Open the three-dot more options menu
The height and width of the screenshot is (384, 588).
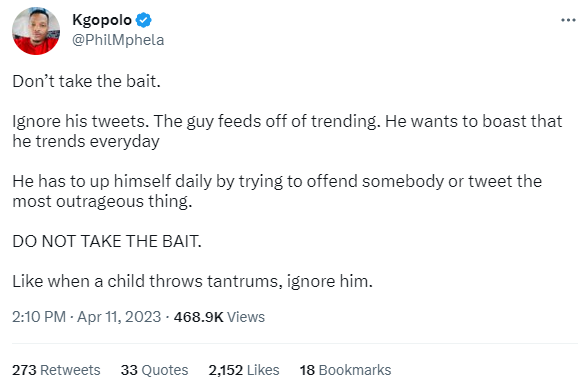pyautogui.click(x=568, y=20)
